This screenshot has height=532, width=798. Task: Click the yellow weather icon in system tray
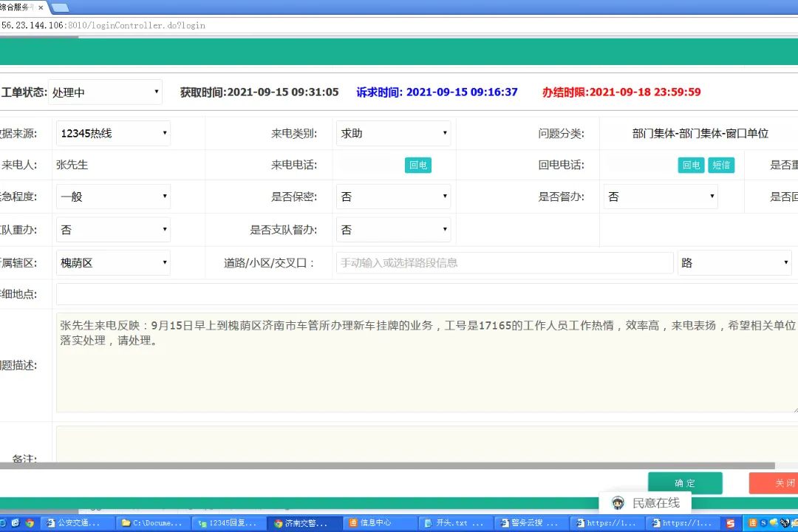point(773,522)
